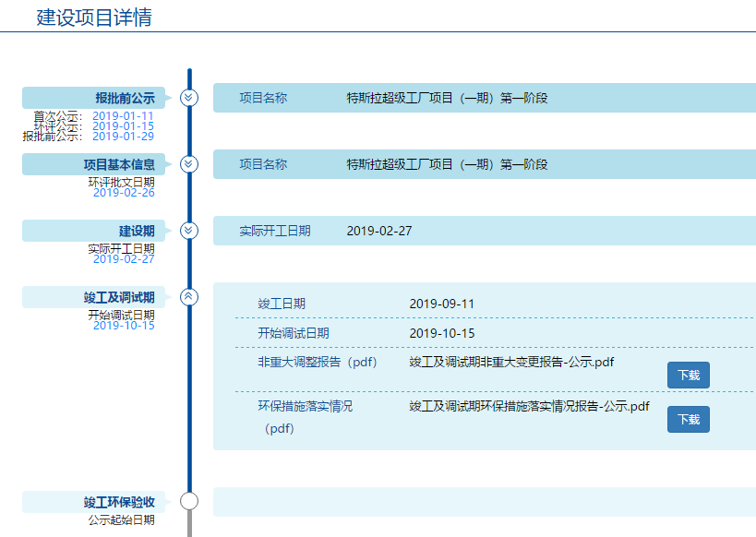Click the 2019-10-15 value in the detail panel
The height and width of the screenshot is (537, 756).
click(441, 333)
